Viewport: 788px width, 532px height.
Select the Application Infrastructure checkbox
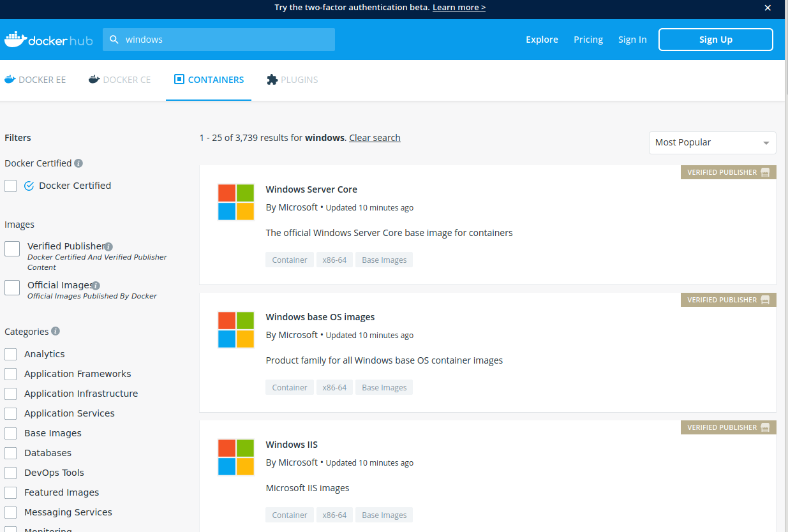[10, 394]
